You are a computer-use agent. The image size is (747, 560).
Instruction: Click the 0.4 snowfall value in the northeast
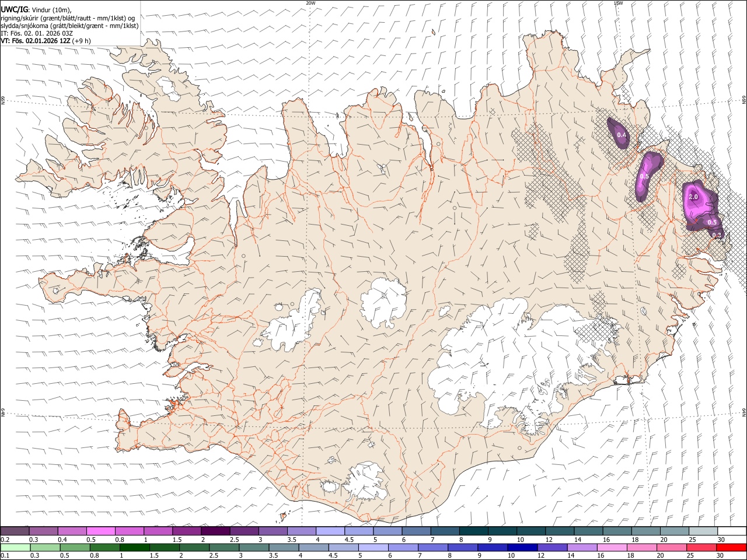point(622,135)
